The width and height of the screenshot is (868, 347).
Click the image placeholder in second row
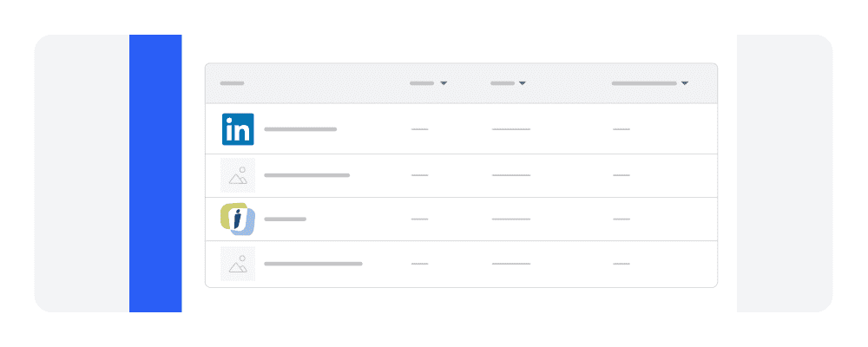tap(237, 175)
